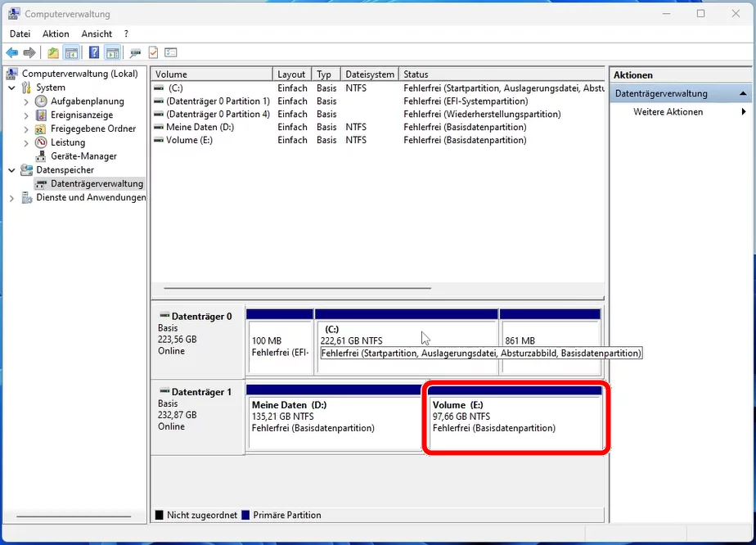Screen dimensions: 756x545
Task: Sort by the Layout column header
Action: 292,74
